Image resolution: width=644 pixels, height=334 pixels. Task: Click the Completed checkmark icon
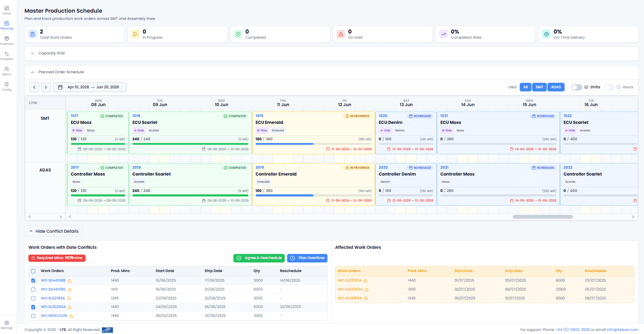tap(238, 34)
